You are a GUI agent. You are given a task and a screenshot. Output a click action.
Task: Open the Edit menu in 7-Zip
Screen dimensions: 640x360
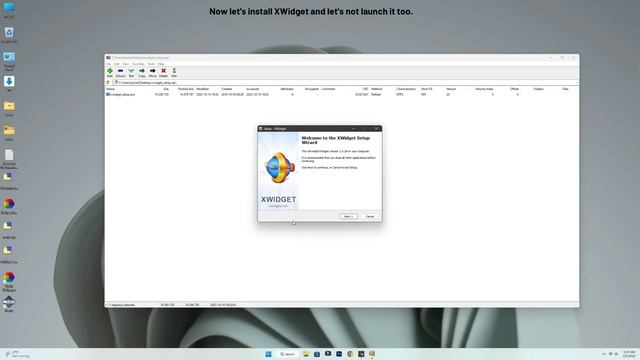click(117, 64)
